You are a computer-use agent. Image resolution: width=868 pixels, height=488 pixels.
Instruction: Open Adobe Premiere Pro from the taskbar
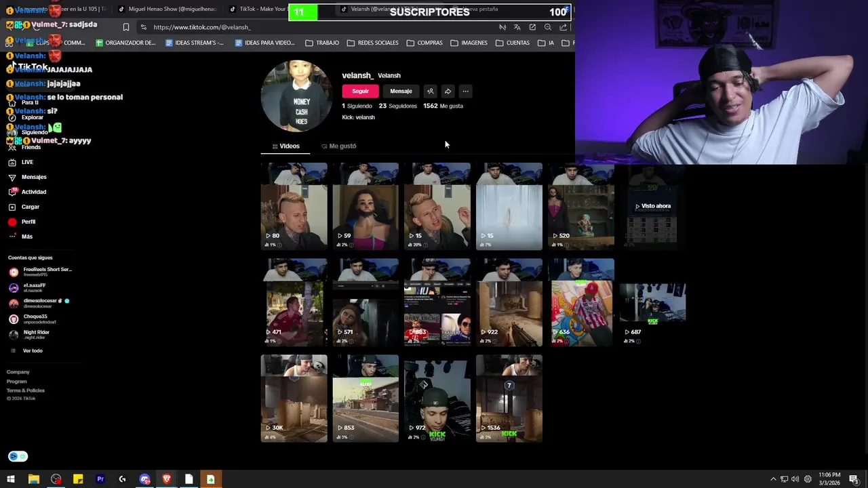(x=100, y=479)
